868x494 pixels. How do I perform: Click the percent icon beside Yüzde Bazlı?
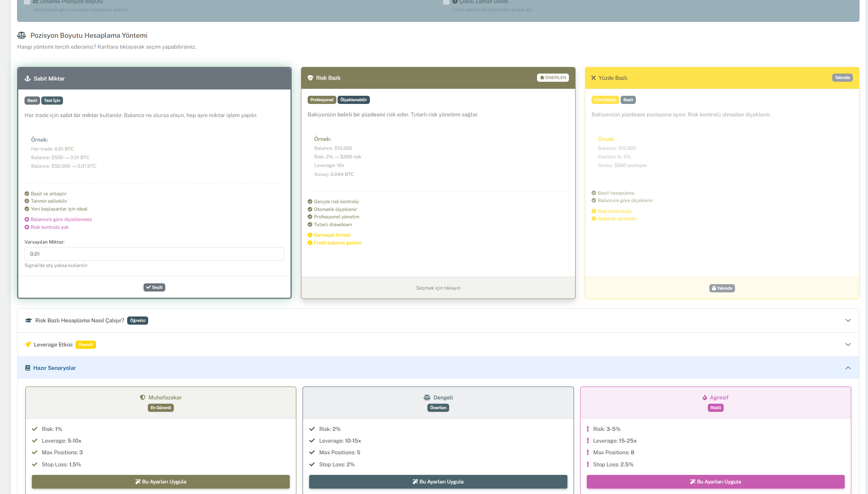(593, 78)
